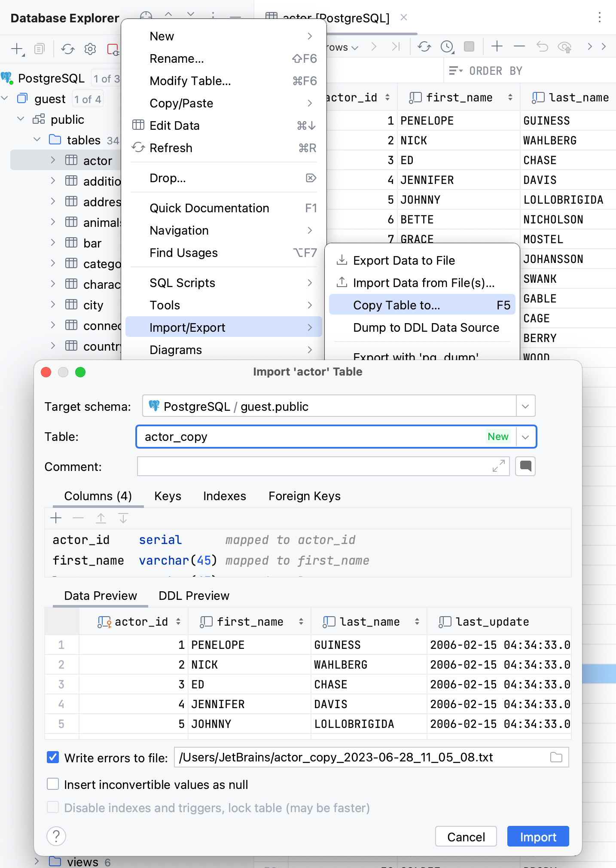Uncheck Write errors to file checkbox
This screenshot has height=868, width=616.
click(x=53, y=757)
